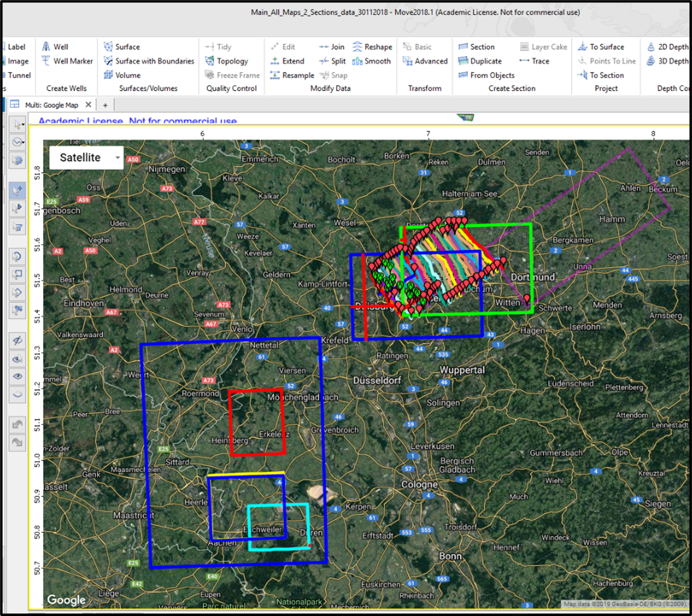Screen dimensions: 692x616
Task: Click the Nijmegen city label
Action: point(167,169)
